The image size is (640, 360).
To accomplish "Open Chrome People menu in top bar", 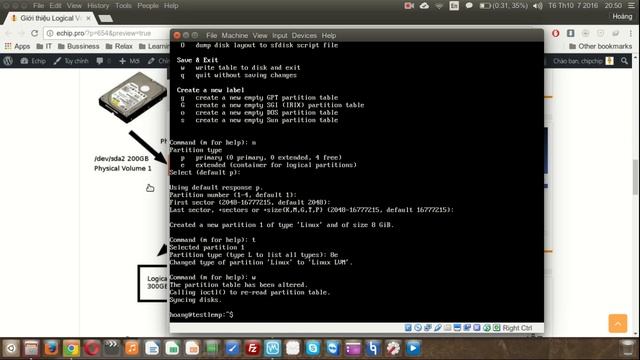I will [148, 6].
